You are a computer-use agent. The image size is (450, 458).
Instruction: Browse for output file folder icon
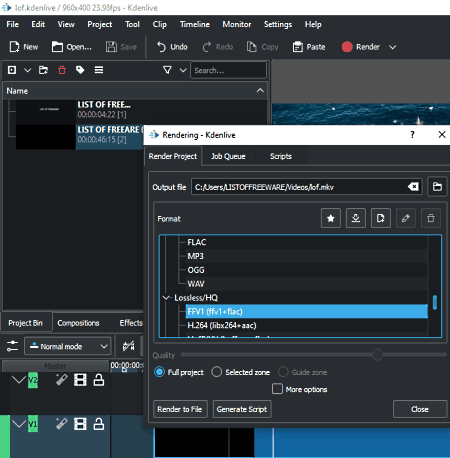(x=437, y=187)
